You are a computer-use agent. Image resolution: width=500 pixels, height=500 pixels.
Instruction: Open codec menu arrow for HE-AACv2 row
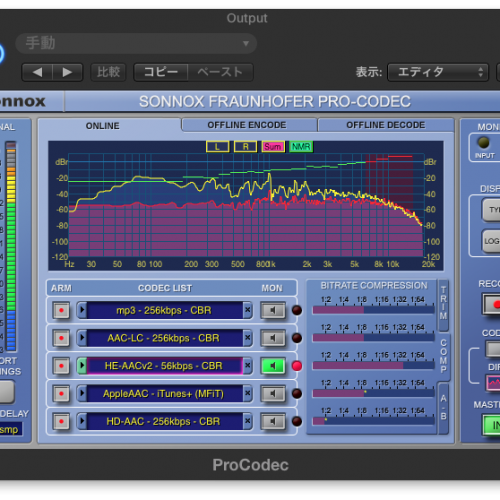(x=82, y=366)
